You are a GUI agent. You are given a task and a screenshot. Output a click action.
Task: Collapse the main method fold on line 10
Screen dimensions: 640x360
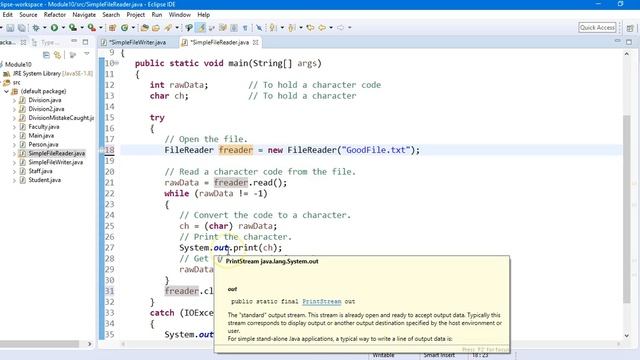click(x=117, y=63)
